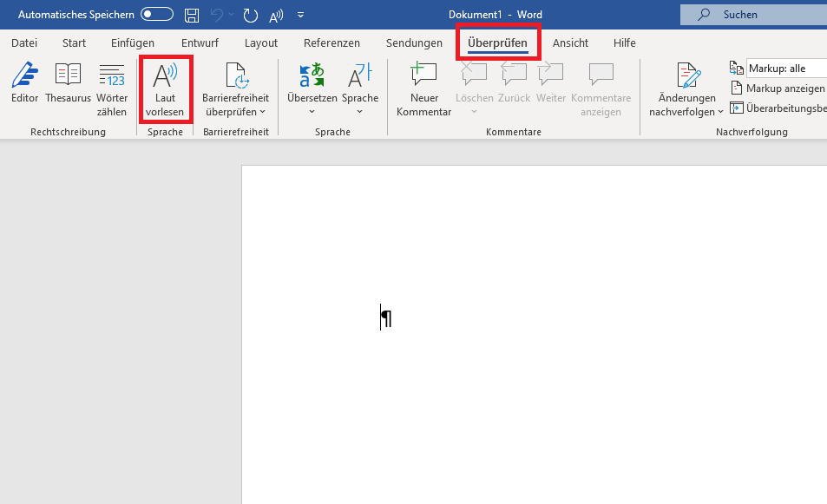827x504 pixels.
Task: Click the Übersetzen translate icon
Action: [x=312, y=75]
